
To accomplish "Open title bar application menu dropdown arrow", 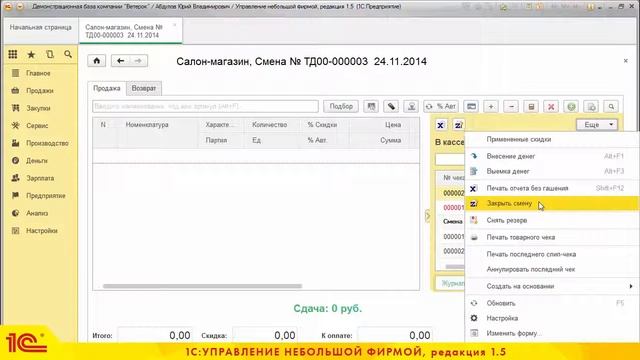I will 20,7.
